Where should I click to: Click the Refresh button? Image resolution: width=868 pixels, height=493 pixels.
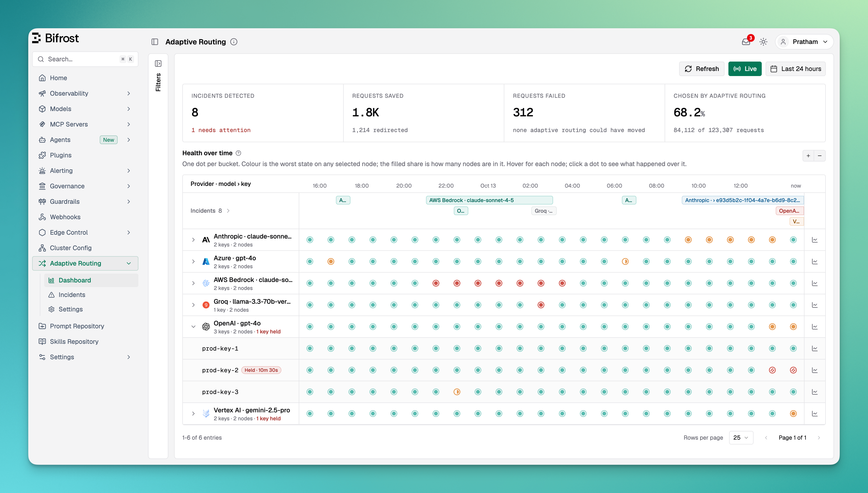[x=702, y=69]
